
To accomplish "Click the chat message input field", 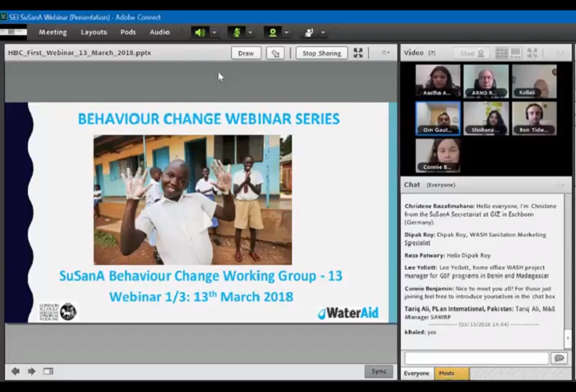I will pyautogui.click(x=476, y=358).
